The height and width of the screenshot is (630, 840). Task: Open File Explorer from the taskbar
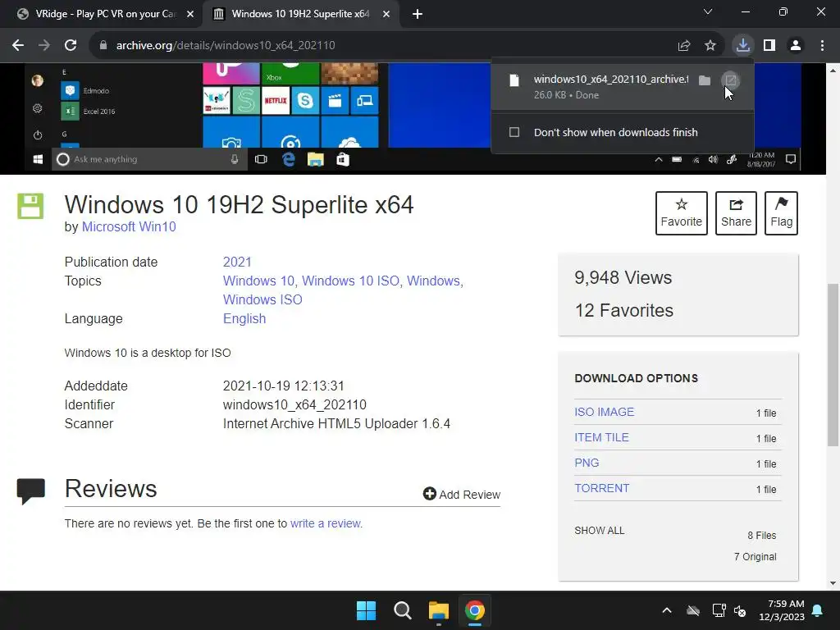click(x=439, y=610)
